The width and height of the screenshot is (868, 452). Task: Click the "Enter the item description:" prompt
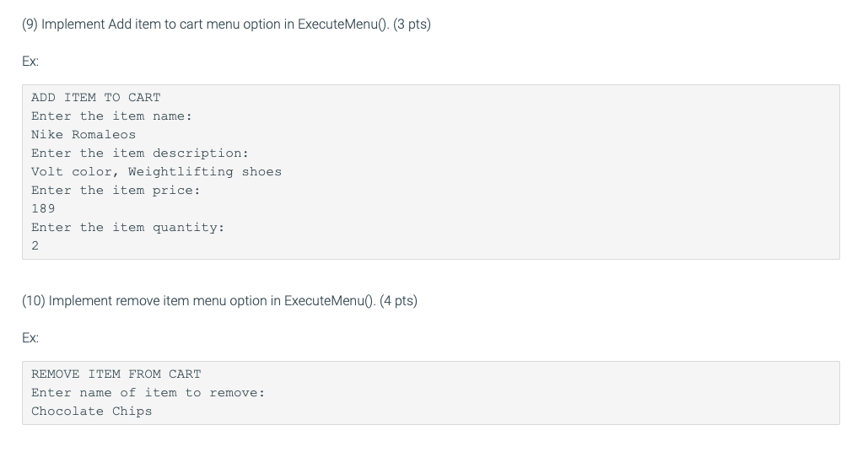pos(139,153)
